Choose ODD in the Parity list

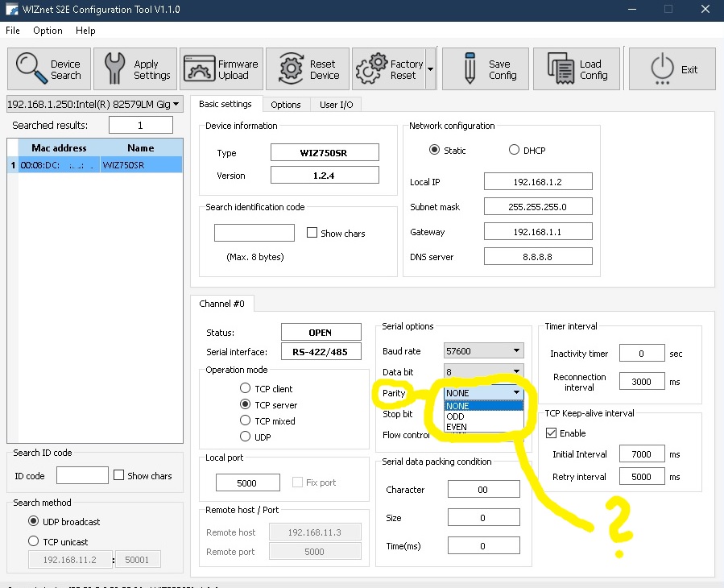pyautogui.click(x=483, y=416)
